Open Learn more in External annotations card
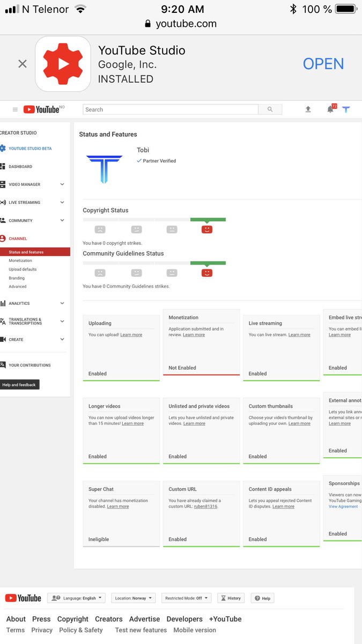362x644 pixels. [339, 423]
